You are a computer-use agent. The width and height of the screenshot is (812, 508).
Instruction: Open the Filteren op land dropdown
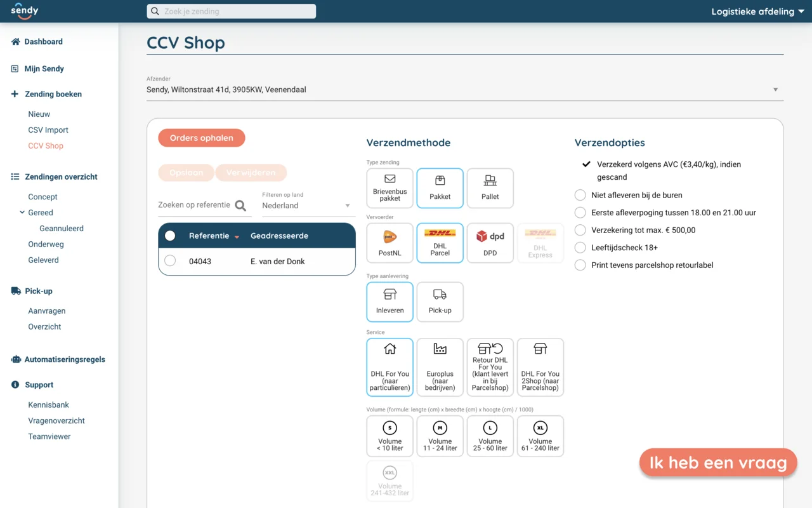[x=308, y=206]
